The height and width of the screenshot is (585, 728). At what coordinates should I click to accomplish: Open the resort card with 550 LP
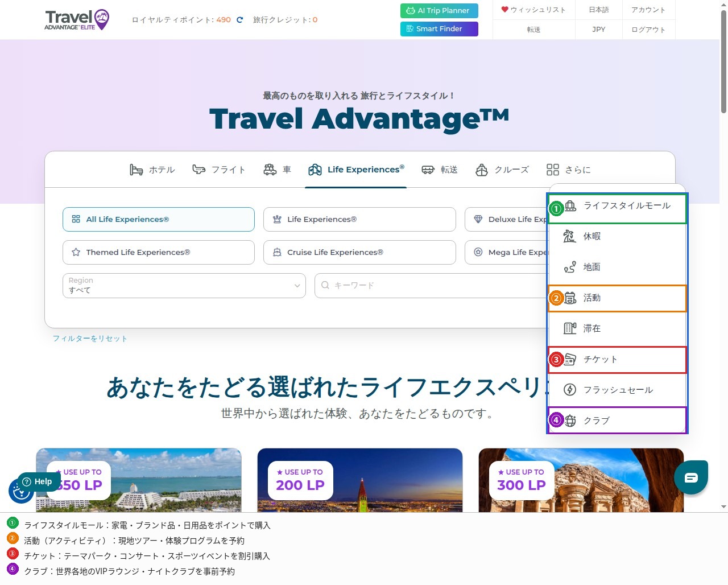tap(139, 480)
